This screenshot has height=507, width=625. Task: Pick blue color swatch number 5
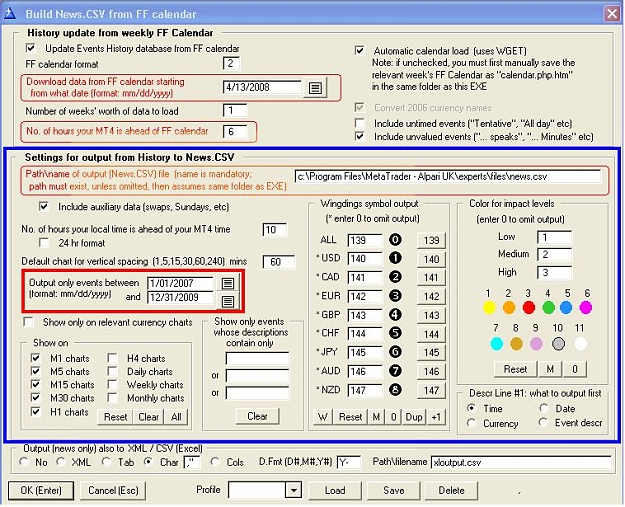566,308
